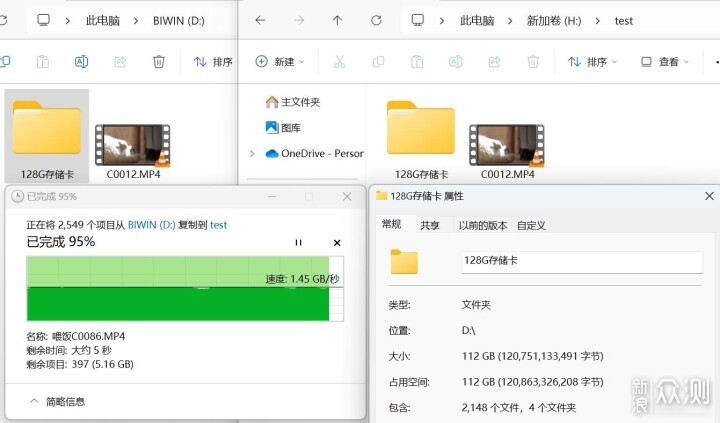Click the BIWIN (D:) link in the copy dialog
This screenshot has width=720, height=423.
(152, 225)
